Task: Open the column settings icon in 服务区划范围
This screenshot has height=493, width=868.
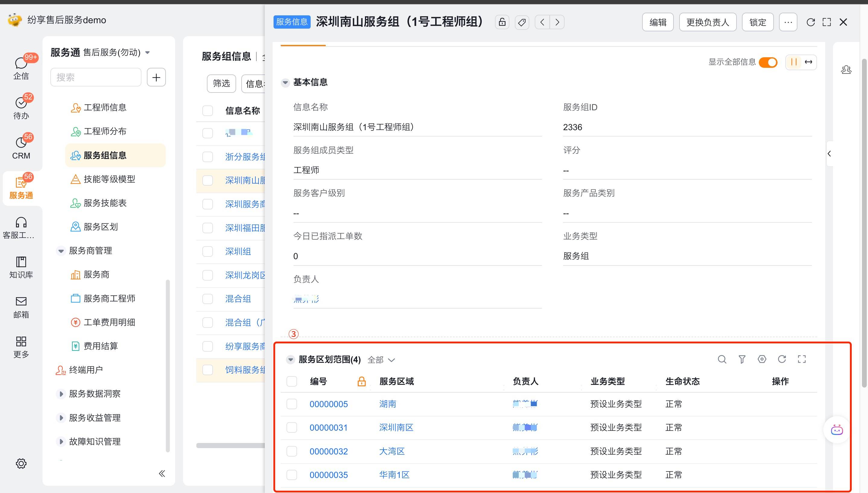Action: point(762,359)
